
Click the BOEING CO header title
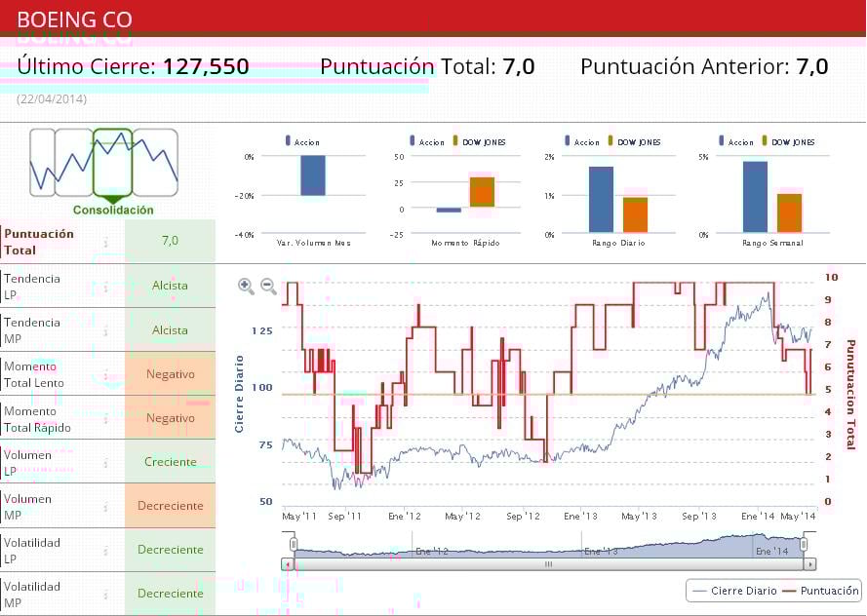[75, 19]
